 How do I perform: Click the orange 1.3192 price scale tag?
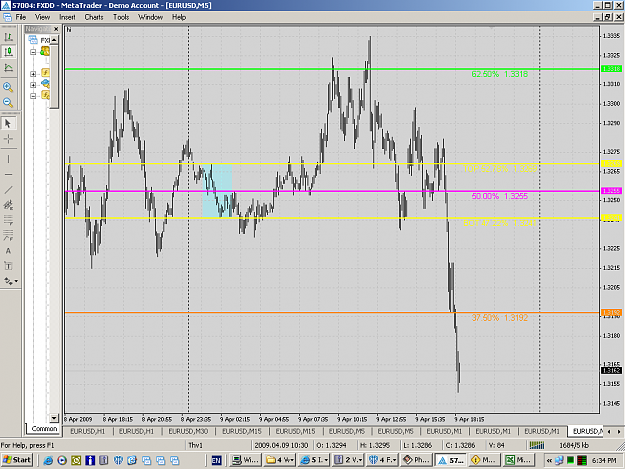point(611,312)
